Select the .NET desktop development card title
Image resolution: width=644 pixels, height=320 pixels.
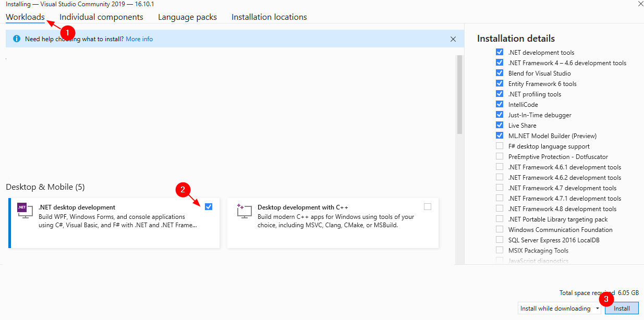click(x=77, y=207)
